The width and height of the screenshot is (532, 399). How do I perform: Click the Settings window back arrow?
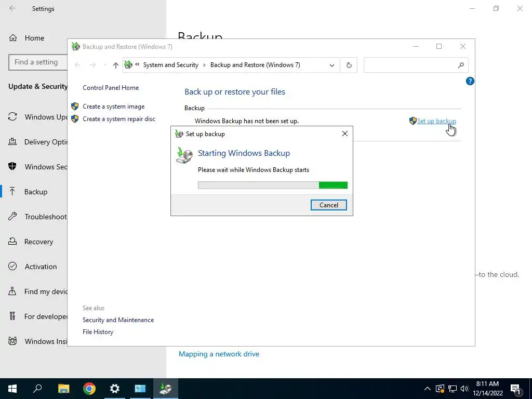(x=12, y=8)
